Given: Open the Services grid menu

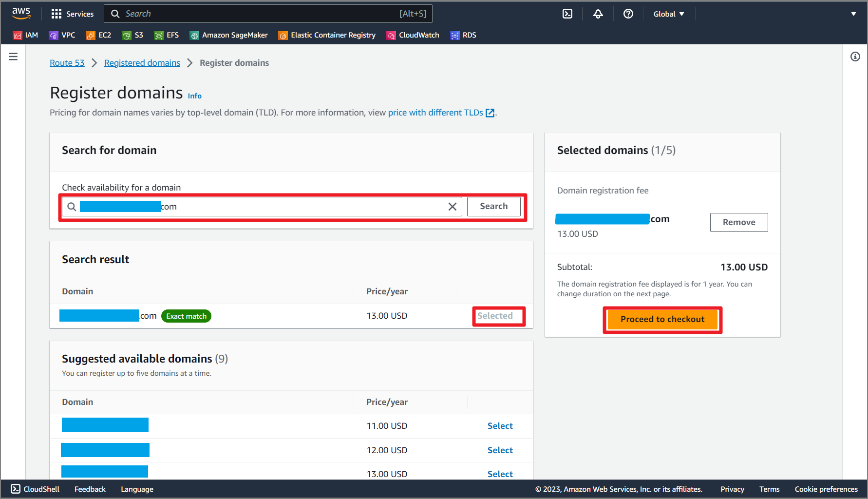Looking at the screenshot, I should (x=72, y=14).
